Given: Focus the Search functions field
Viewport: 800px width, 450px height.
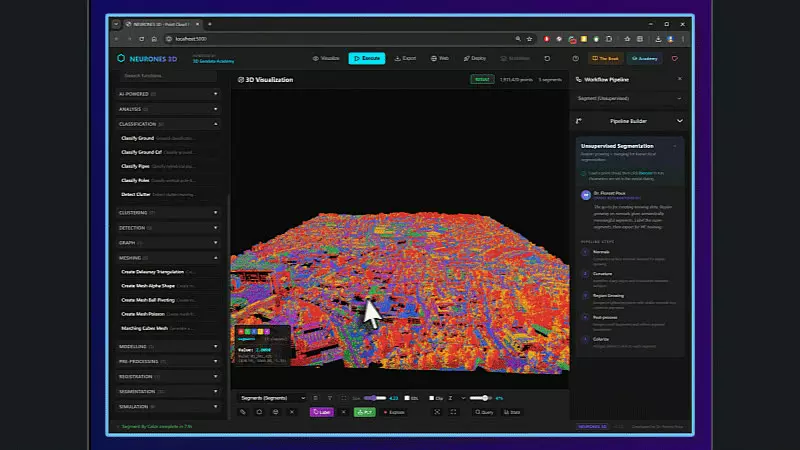Looking at the screenshot, I should point(168,76).
